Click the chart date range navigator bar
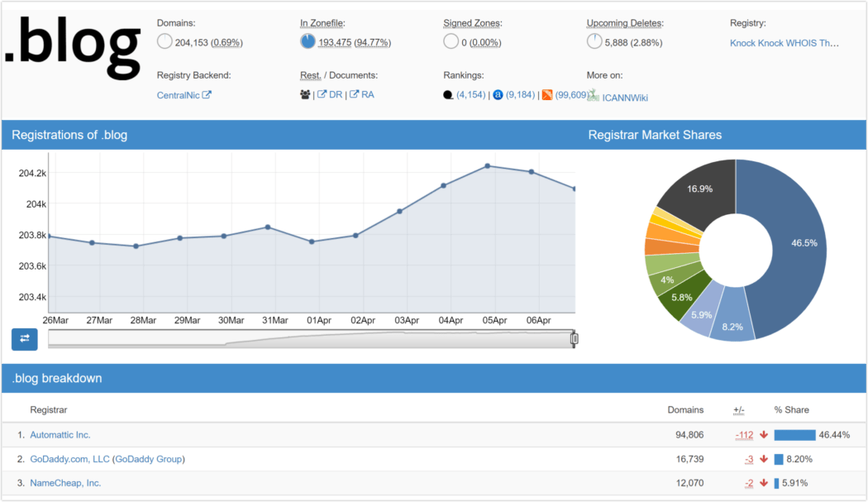The image size is (868, 502). (x=312, y=339)
